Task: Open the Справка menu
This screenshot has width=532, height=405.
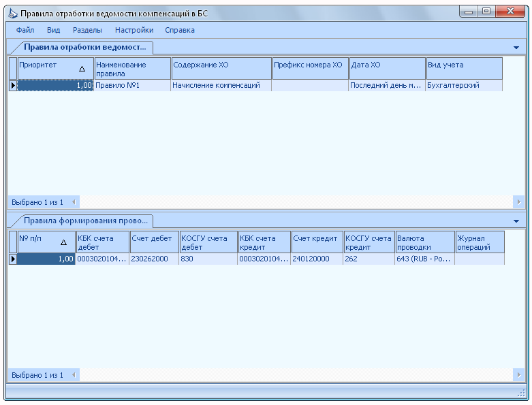Action: 179,30
